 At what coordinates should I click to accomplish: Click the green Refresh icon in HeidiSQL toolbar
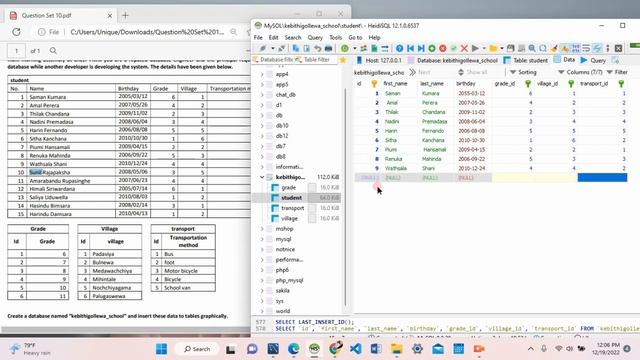tap(345, 49)
